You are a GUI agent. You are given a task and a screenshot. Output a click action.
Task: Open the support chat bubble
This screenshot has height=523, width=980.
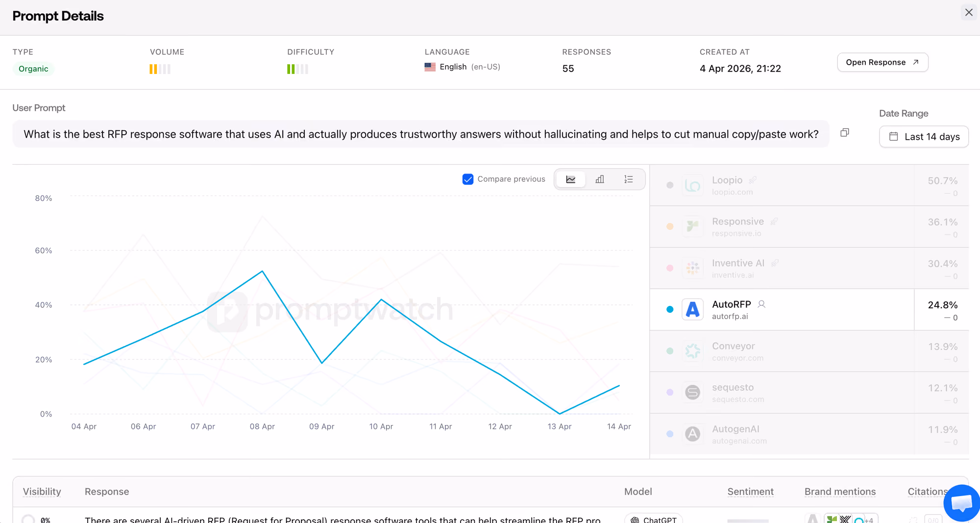click(x=961, y=503)
